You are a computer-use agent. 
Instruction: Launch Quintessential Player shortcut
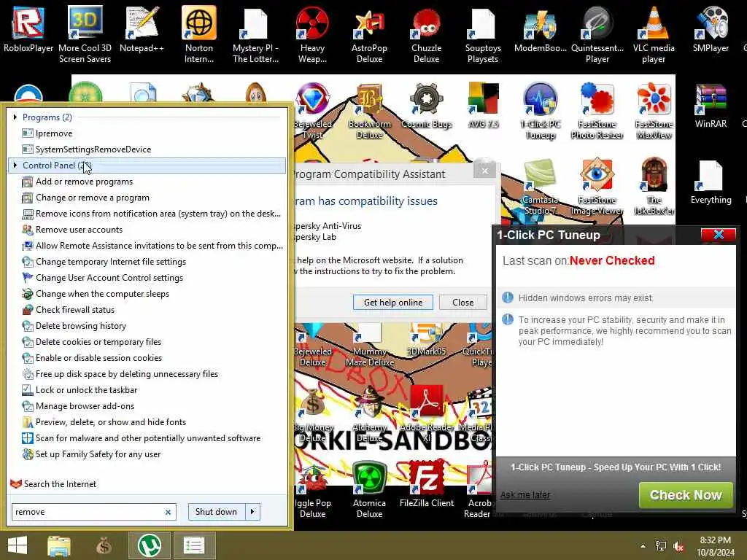point(597,34)
